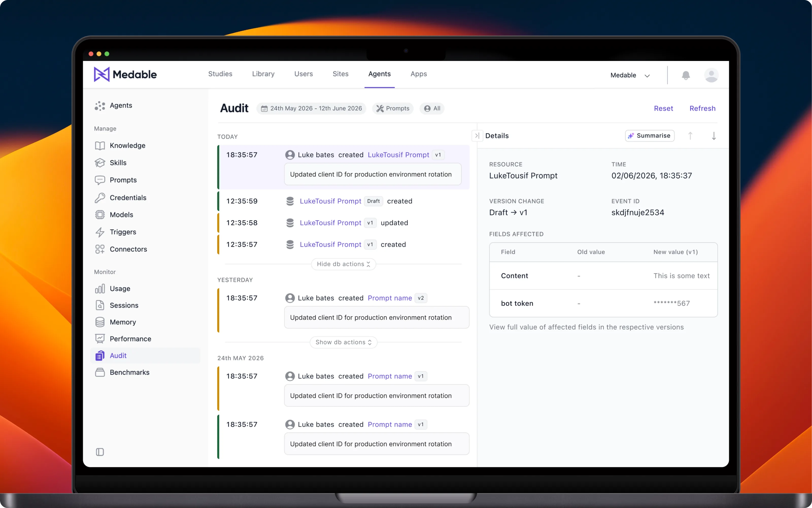Collapse the sidebar with the panel icon
Viewport: 812px width, 508px height.
point(100,452)
